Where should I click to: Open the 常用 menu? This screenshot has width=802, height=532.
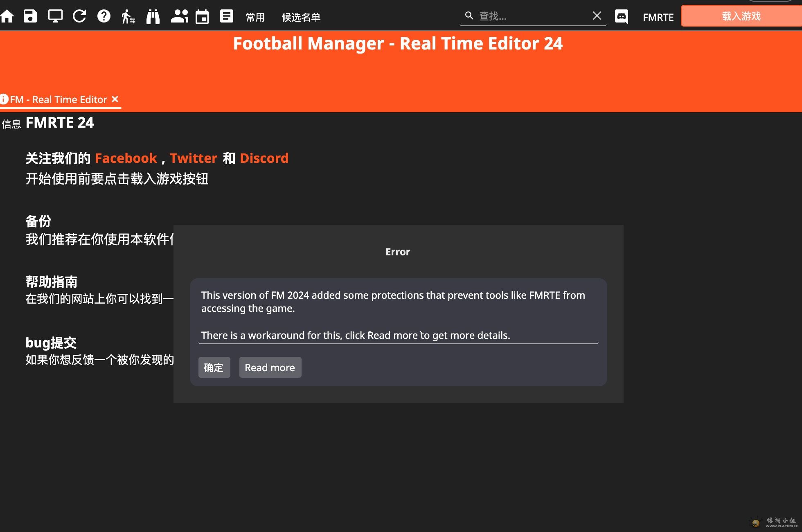[x=255, y=17]
